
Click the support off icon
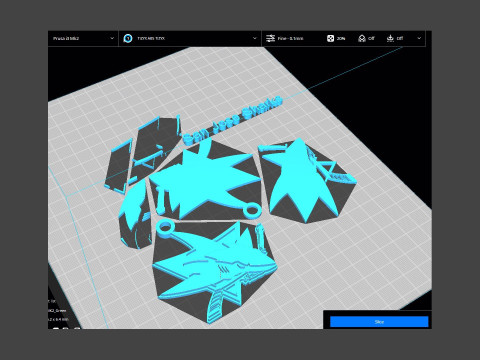coord(362,38)
